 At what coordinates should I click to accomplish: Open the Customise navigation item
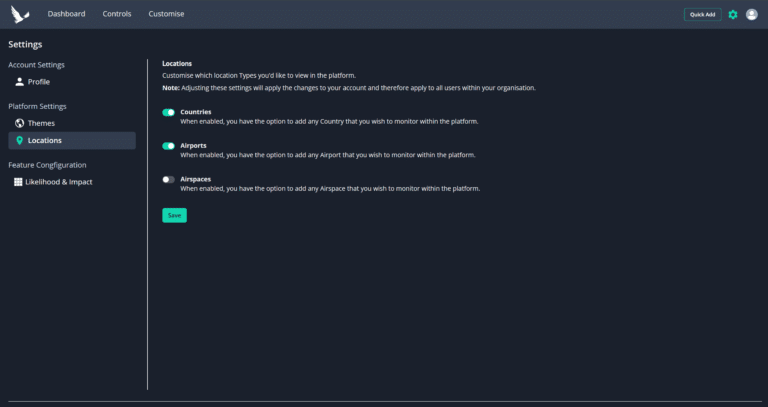(x=167, y=14)
